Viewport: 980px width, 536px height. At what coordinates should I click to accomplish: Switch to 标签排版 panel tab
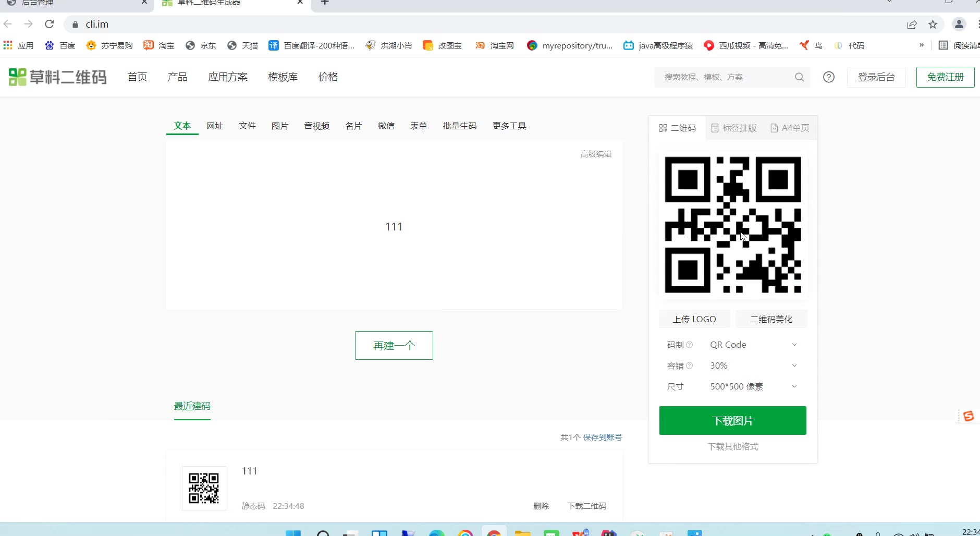pos(734,128)
